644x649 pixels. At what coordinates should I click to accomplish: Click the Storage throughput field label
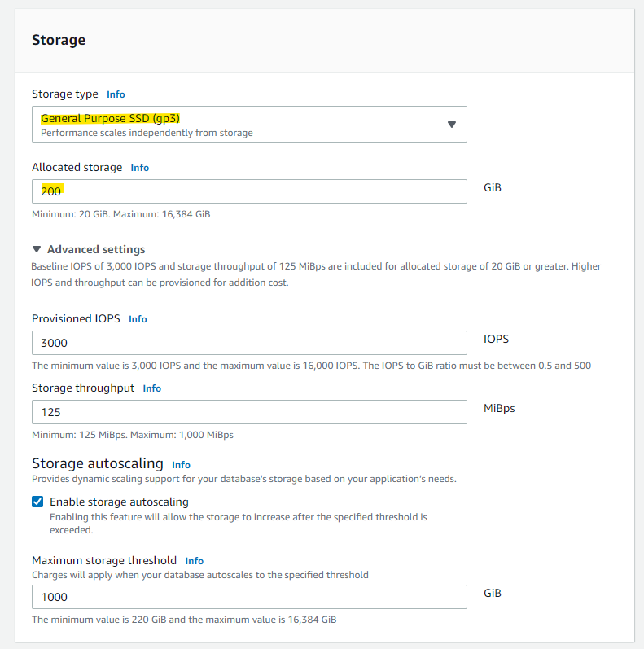[x=83, y=388]
